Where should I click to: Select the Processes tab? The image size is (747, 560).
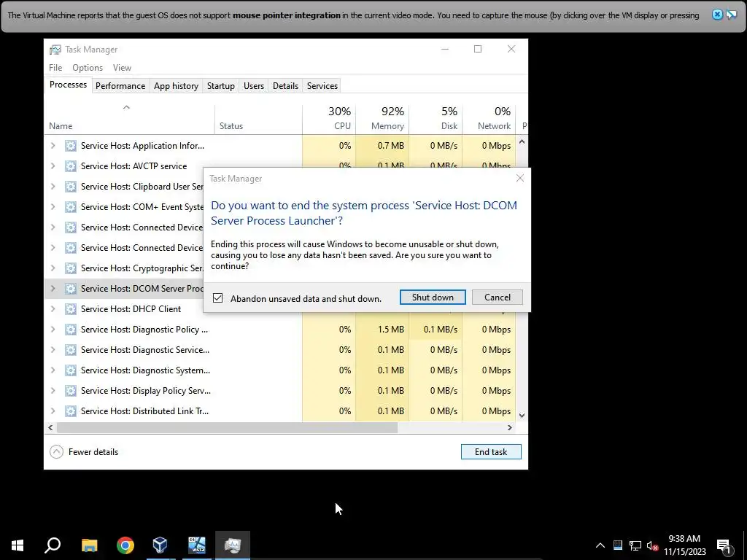(68, 85)
